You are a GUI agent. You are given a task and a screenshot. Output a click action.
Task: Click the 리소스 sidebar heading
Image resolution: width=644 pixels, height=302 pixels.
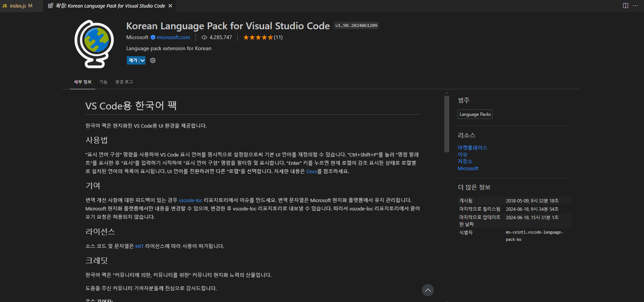tap(467, 135)
